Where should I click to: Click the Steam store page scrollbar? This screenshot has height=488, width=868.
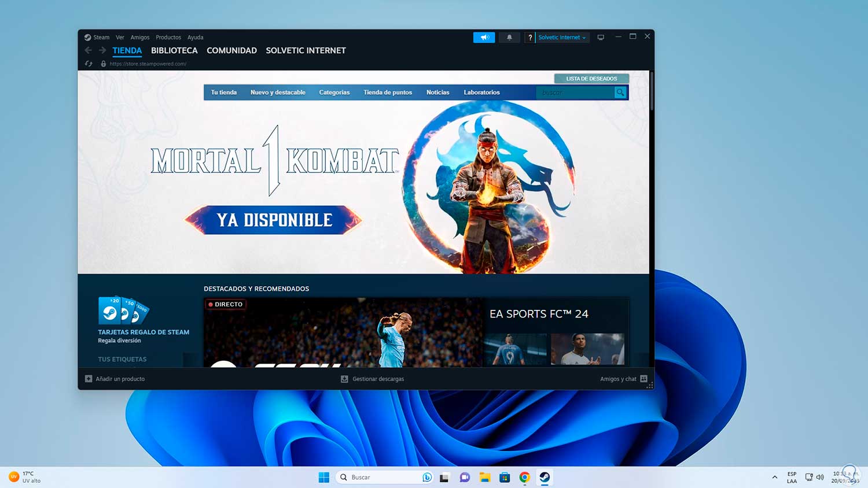tap(652, 91)
